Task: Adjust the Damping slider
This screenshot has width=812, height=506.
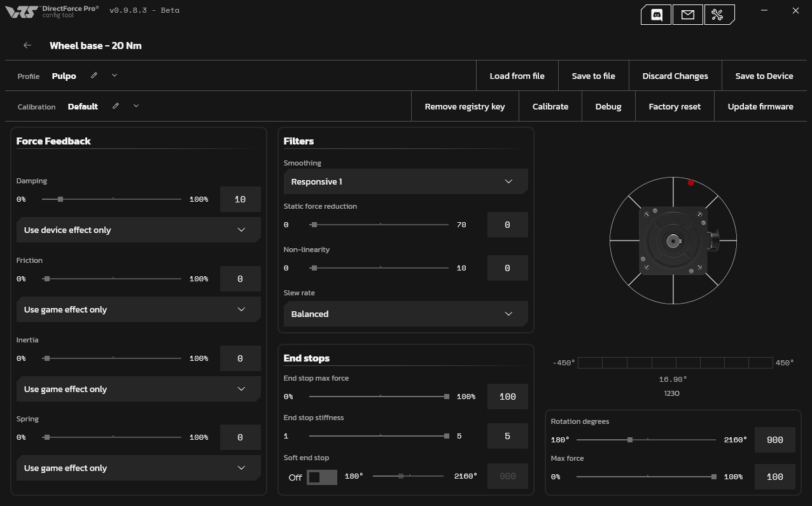Action: pyautogui.click(x=112, y=199)
